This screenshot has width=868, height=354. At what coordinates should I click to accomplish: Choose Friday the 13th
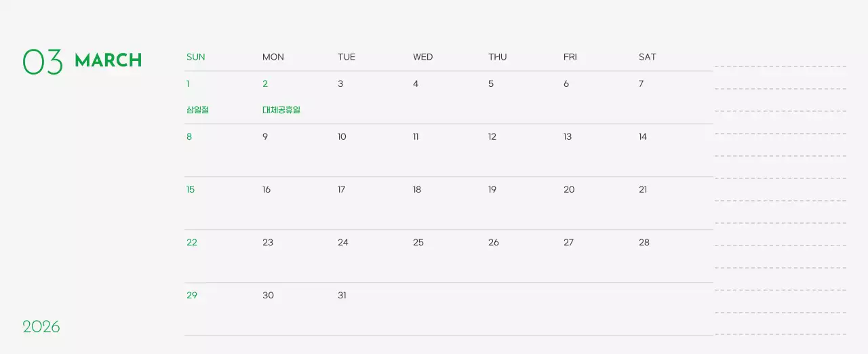point(568,137)
